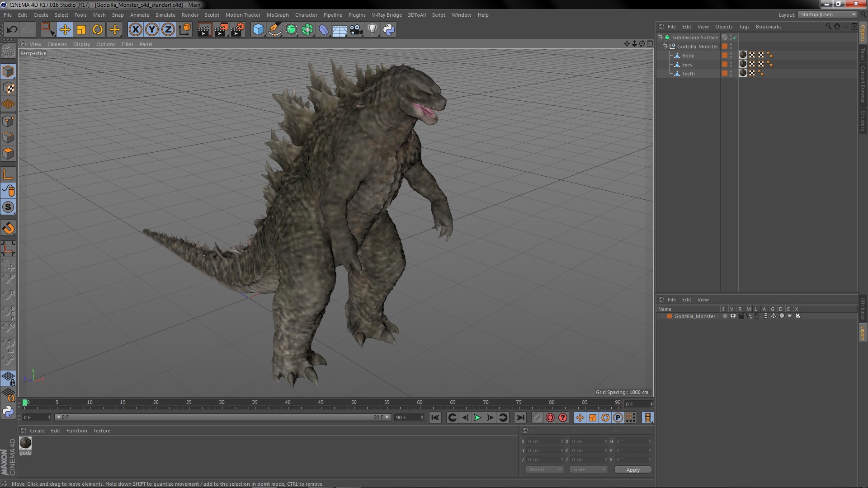Click the orange layer swatch for Eyes

[725, 64]
